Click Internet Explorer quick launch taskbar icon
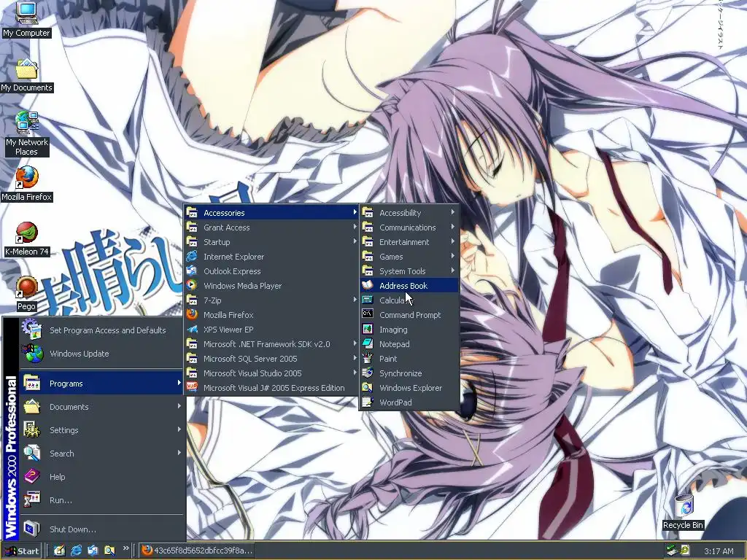 [76, 551]
